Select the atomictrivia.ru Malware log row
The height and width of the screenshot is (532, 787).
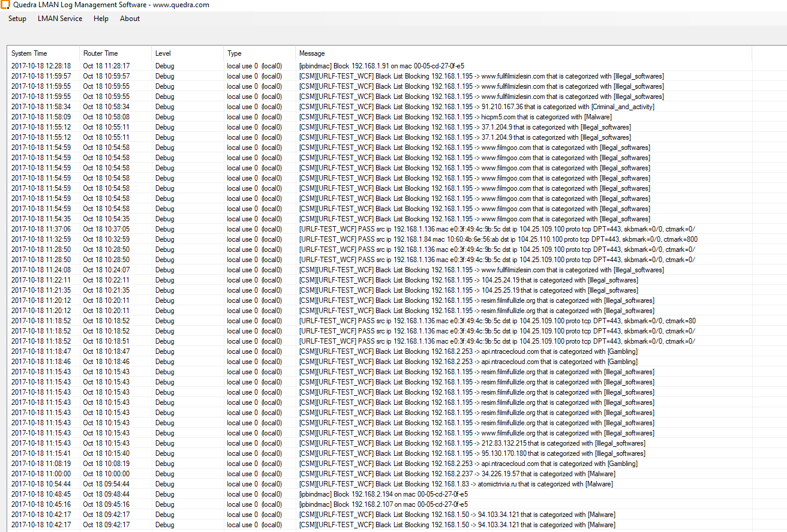coord(456,484)
